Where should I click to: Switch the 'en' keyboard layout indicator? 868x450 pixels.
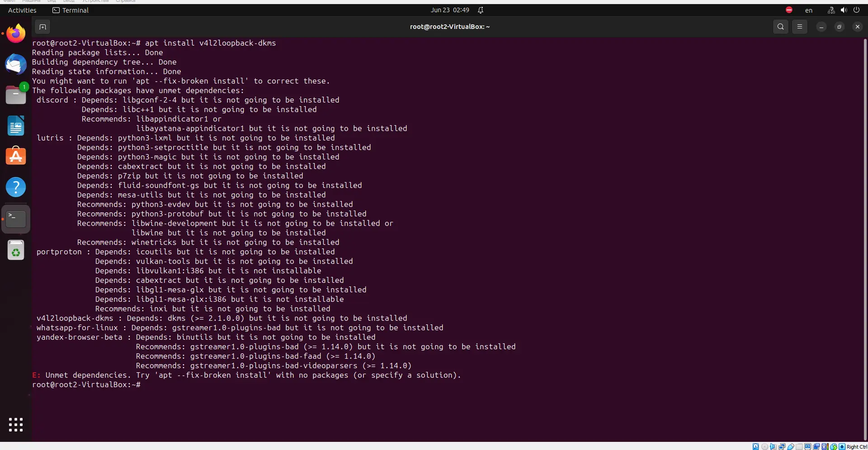[809, 10]
